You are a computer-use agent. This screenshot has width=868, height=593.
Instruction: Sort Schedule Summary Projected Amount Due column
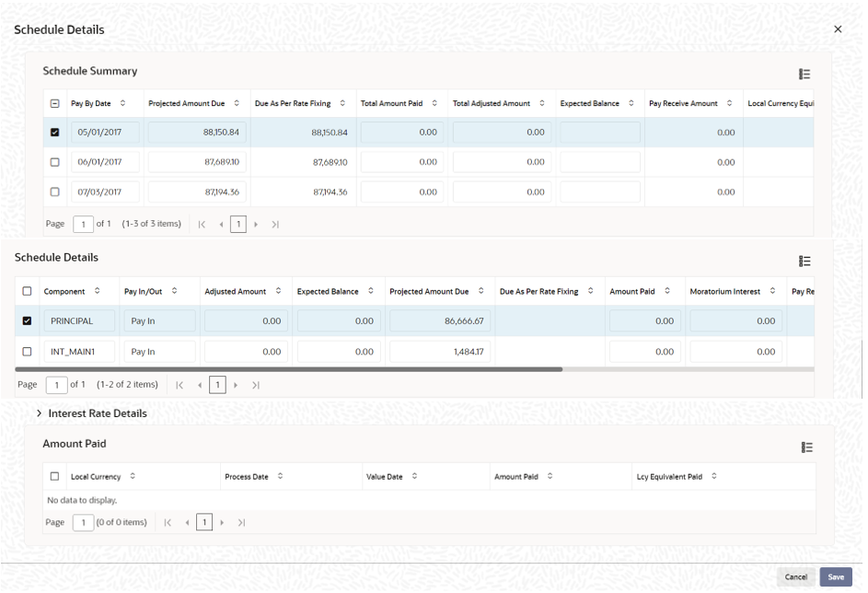[237, 103]
